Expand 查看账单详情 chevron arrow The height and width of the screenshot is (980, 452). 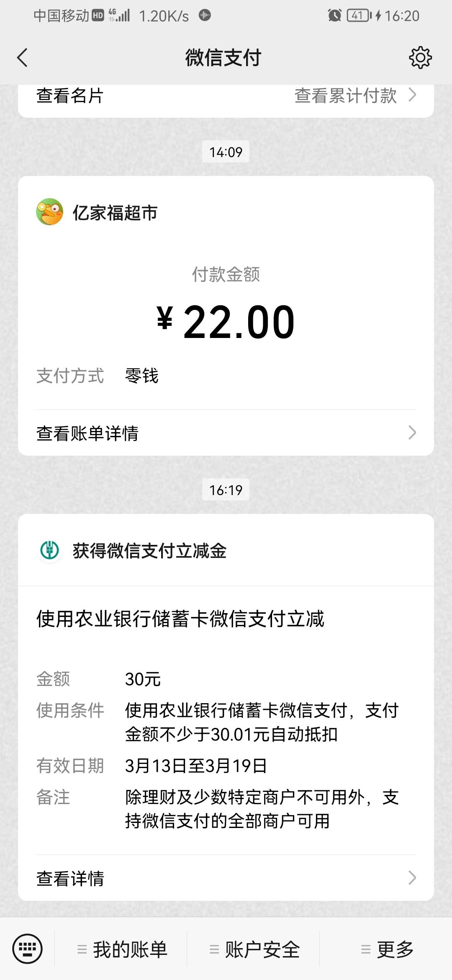tap(412, 433)
